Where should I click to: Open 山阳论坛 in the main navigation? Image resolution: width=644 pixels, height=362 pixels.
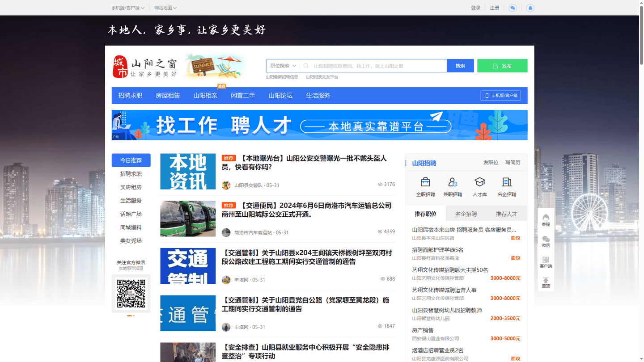pos(280,95)
